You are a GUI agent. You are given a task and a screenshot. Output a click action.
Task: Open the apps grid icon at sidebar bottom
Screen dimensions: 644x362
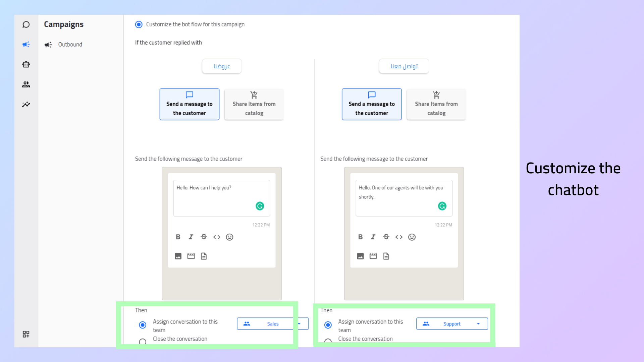(26, 334)
